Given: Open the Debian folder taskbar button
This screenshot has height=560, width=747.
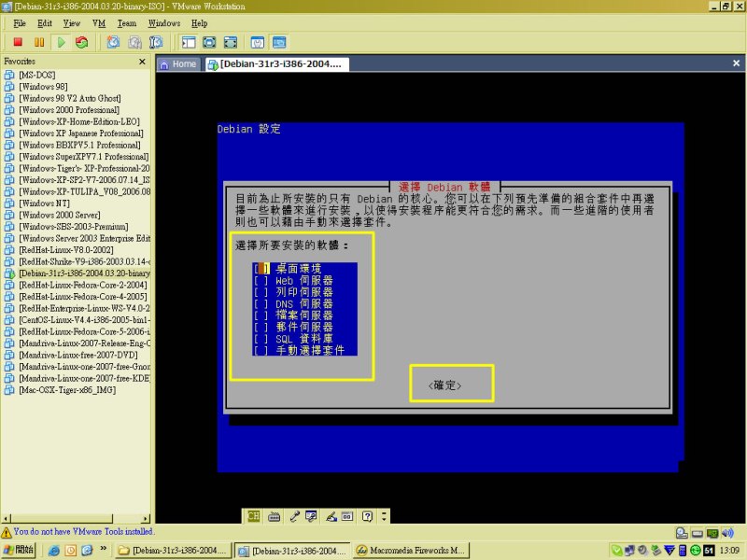Looking at the screenshot, I should (173, 551).
